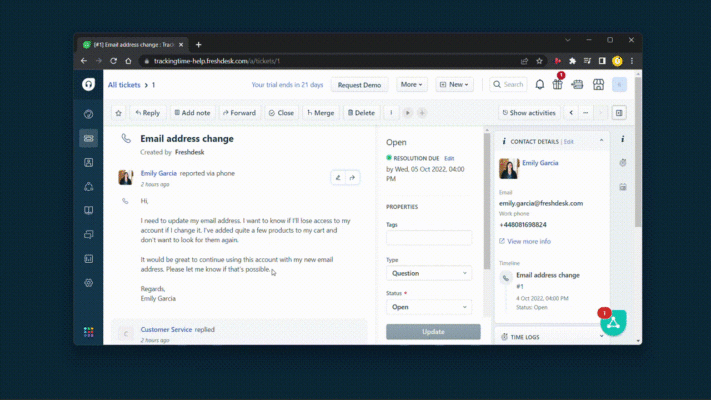Click the browser back arrow

(84, 61)
